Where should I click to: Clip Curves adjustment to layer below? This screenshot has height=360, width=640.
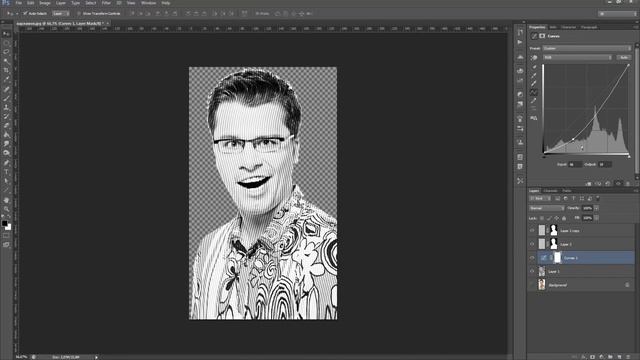(x=589, y=184)
